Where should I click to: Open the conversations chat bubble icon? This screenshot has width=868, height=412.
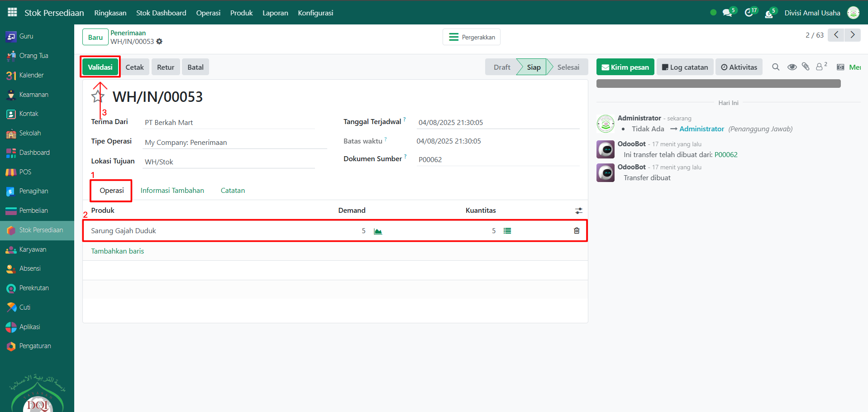727,13
